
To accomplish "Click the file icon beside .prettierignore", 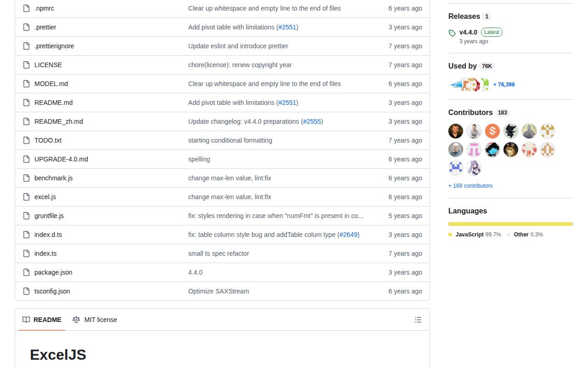I will click(27, 46).
